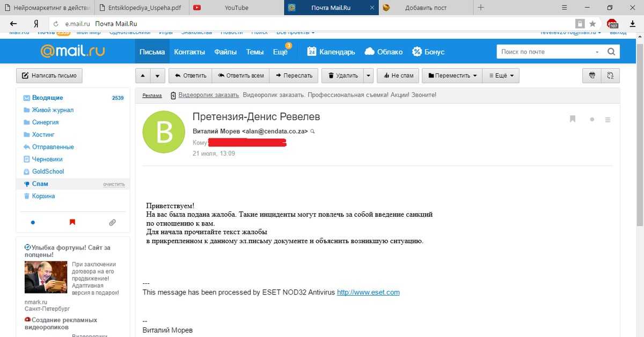Open the email options hamburger icon
Image resolution: width=644 pixels, height=337 pixels.
[608, 120]
